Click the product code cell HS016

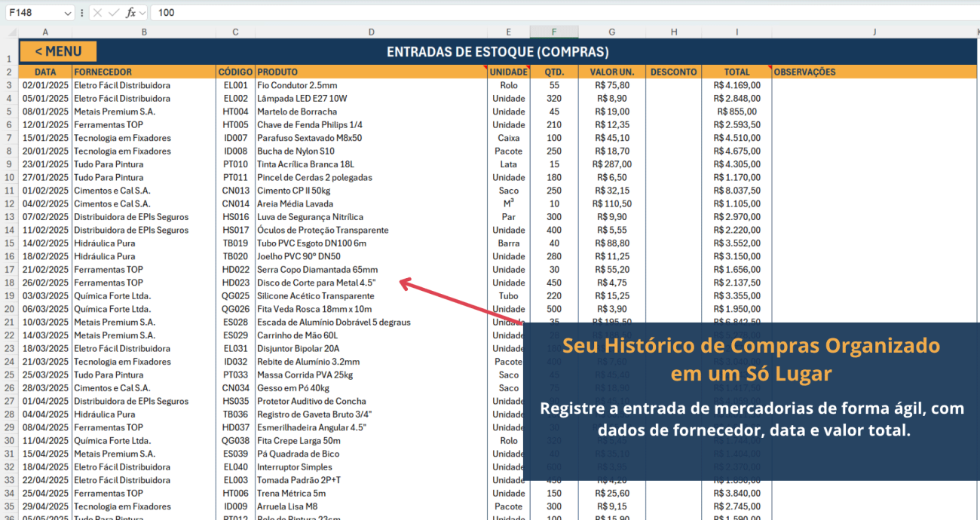point(235,216)
